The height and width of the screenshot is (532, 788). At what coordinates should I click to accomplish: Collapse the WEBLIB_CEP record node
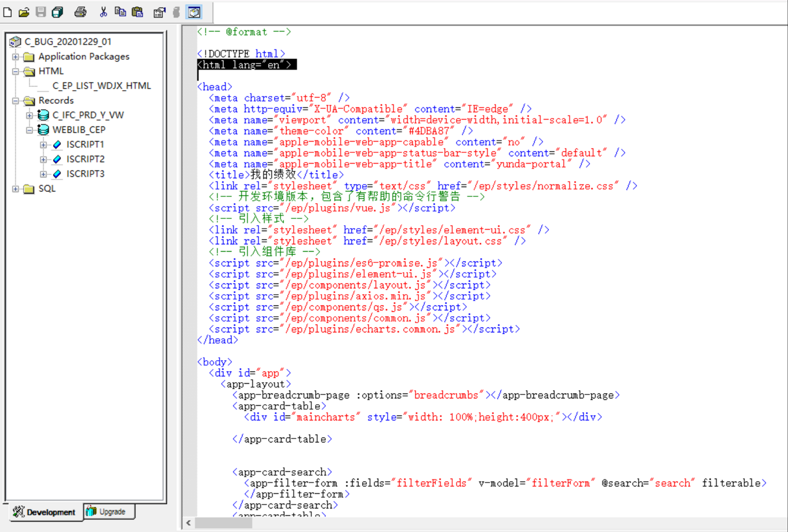[x=29, y=130]
